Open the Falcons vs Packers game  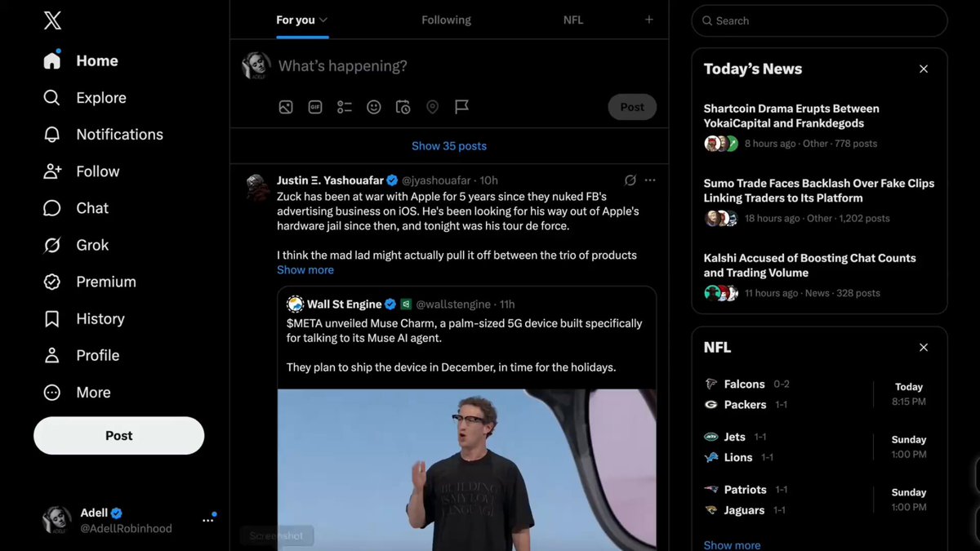click(819, 394)
